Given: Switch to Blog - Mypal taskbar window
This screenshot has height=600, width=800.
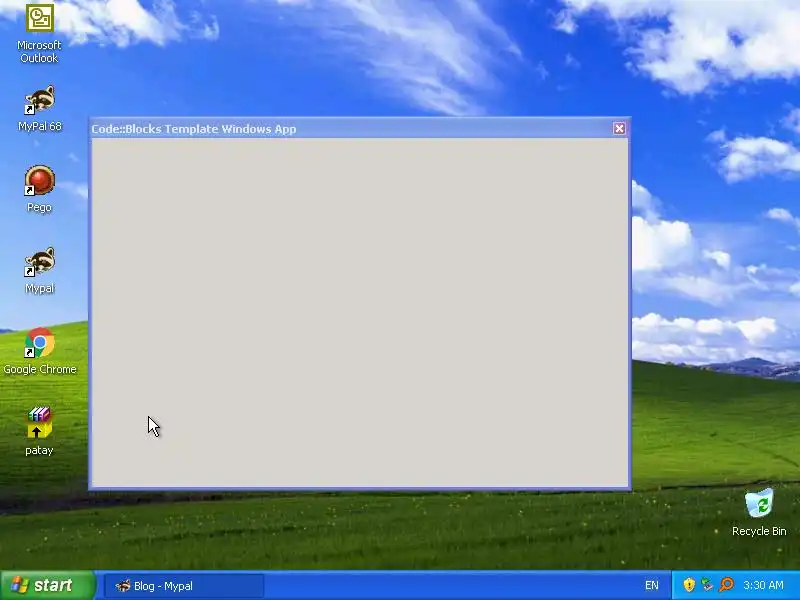Looking at the screenshot, I should [x=184, y=586].
